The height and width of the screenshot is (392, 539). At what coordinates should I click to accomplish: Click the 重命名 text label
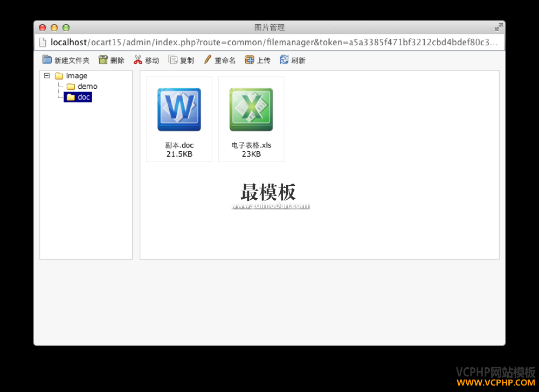click(x=225, y=60)
